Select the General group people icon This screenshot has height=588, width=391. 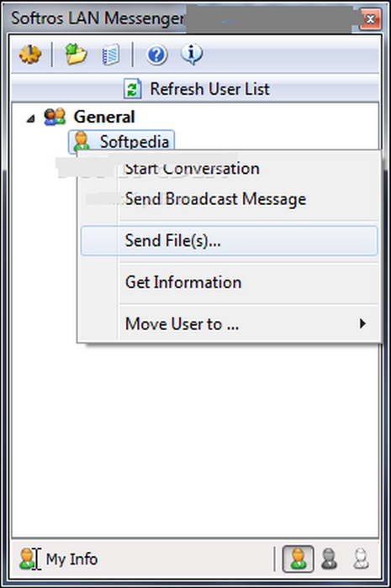click(x=55, y=117)
